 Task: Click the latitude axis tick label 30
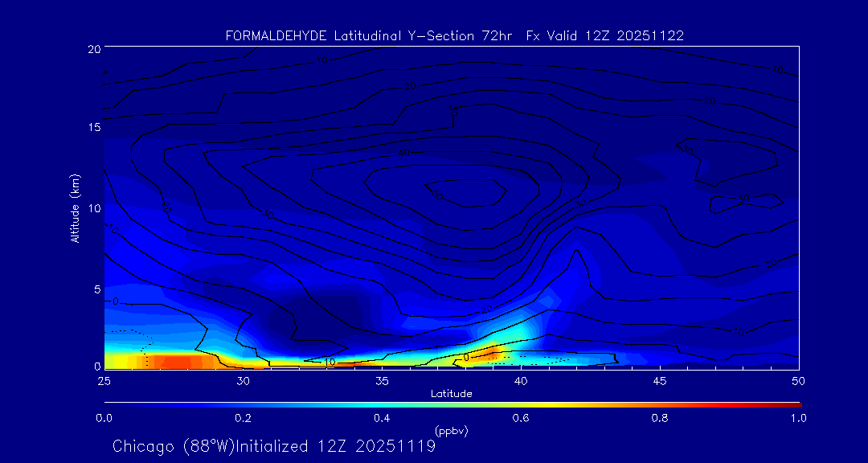243,381
